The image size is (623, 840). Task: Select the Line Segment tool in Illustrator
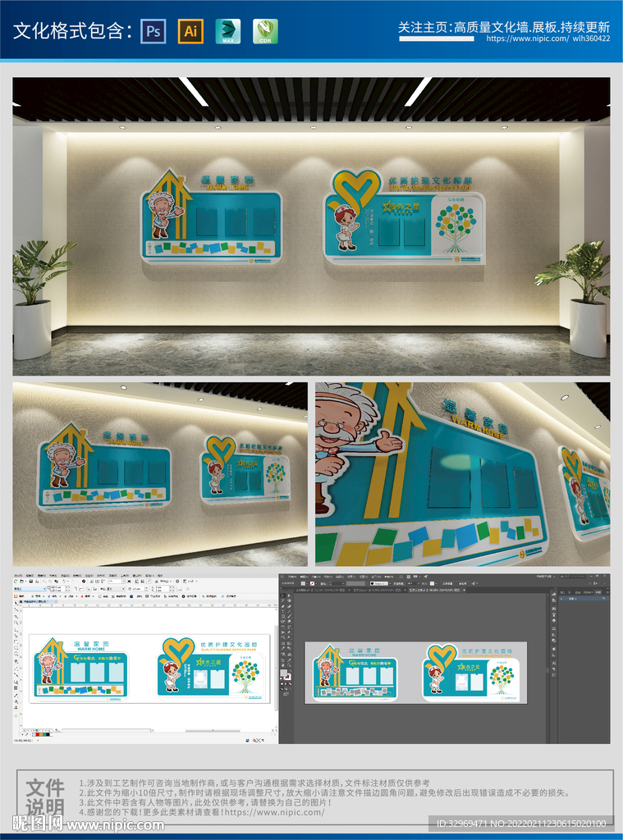(x=290, y=611)
